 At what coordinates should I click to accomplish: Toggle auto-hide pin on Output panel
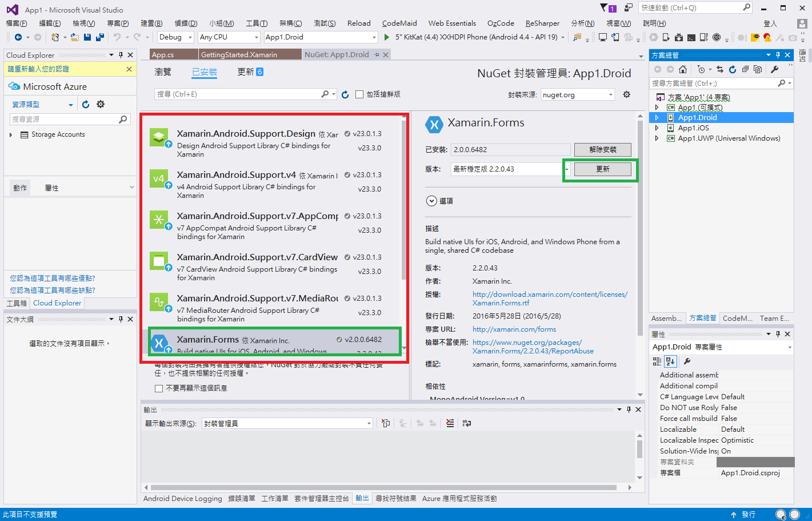629,409
